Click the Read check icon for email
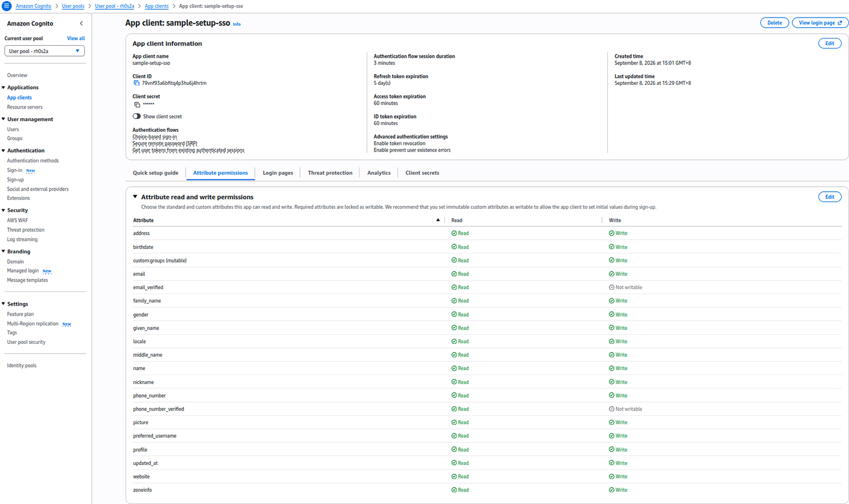The height and width of the screenshot is (504, 849). (x=454, y=274)
